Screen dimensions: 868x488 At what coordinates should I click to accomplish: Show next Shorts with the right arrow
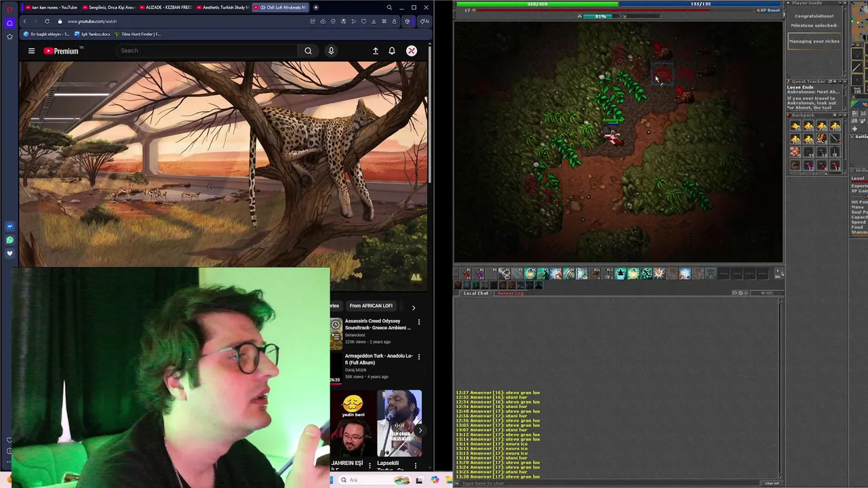pyautogui.click(x=420, y=430)
